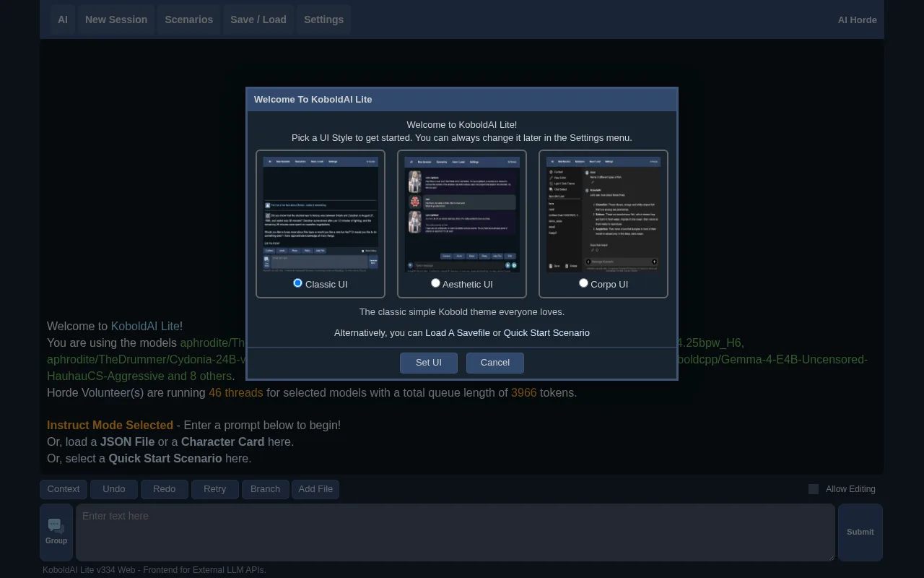Enable the Allow Editing checkbox
The width and height of the screenshot is (924, 578).
pyautogui.click(x=814, y=489)
